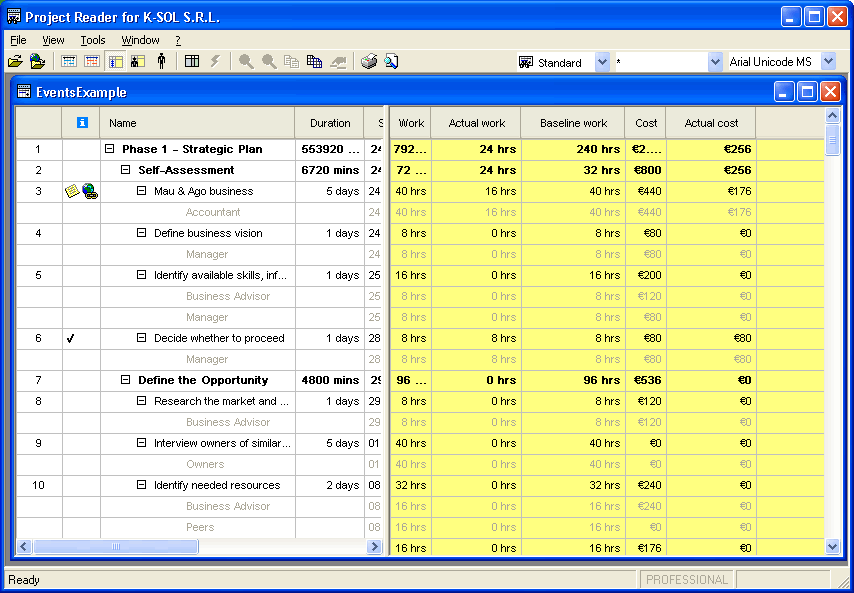
Task: Click the Cost column header
Action: click(645, 123)
